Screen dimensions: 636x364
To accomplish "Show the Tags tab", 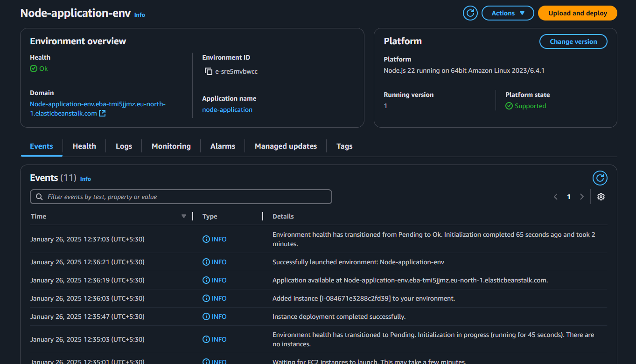I will click(x=344, y=146).
